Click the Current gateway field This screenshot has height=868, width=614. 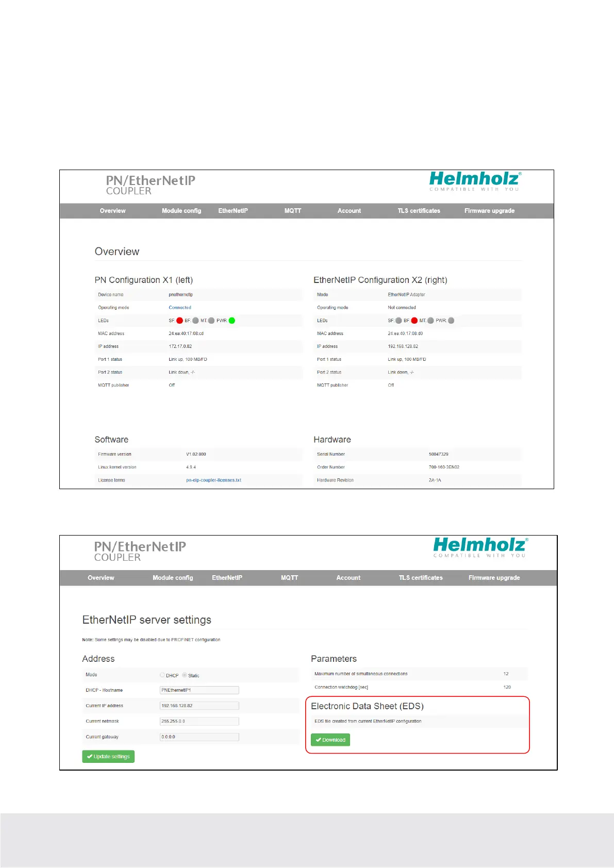200,737
